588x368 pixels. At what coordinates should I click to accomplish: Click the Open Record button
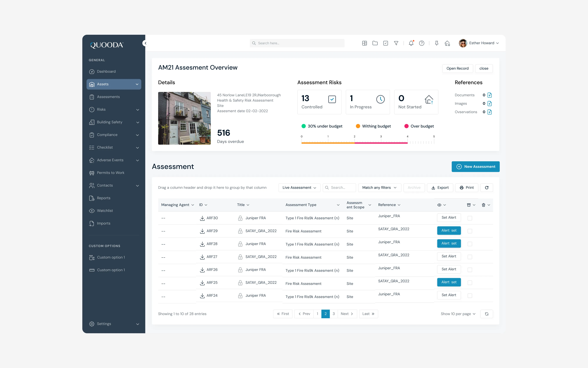[x=457, y=68]
